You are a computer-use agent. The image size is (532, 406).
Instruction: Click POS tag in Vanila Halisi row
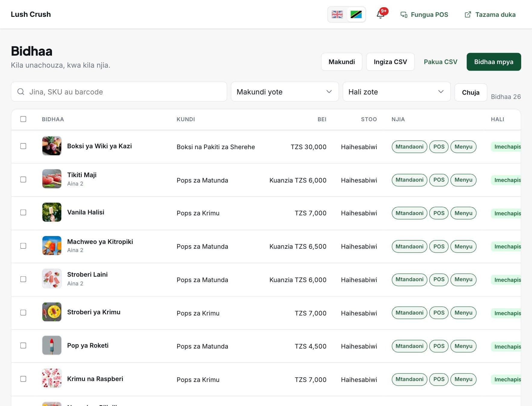[x=439, y=213]
